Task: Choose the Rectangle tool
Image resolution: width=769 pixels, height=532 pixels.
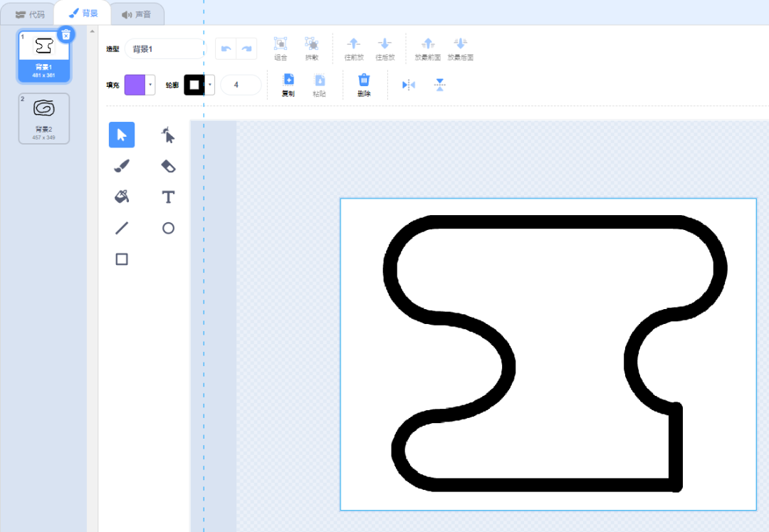Action: 122,259
